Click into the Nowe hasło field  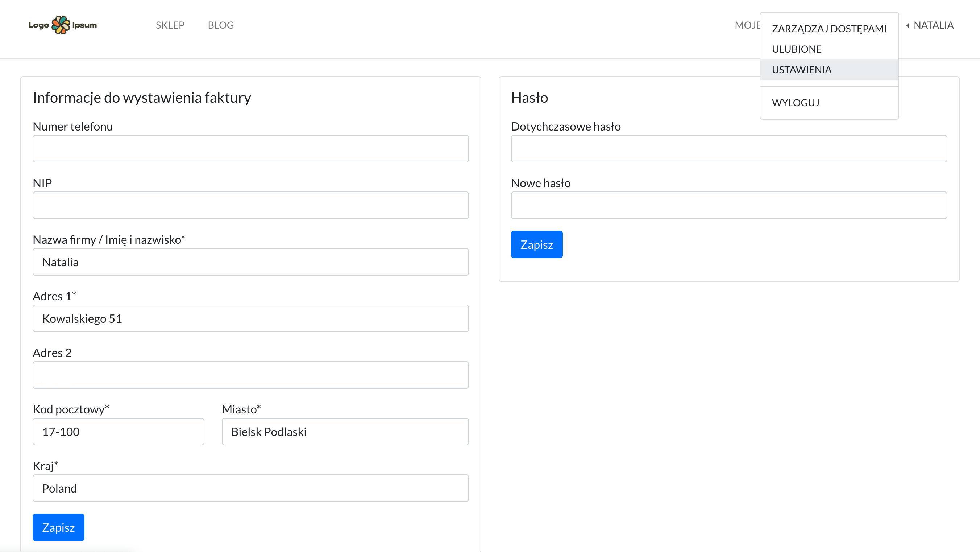[729, 205]
